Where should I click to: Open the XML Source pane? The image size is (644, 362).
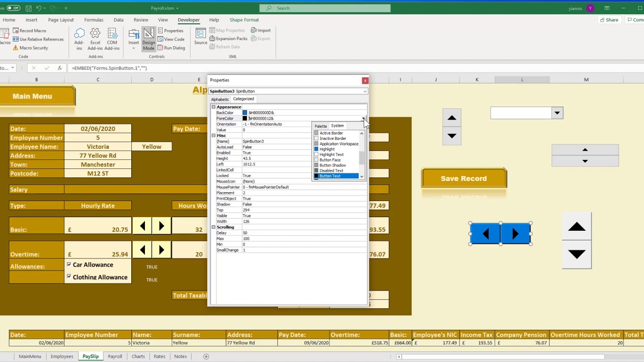[200, 36]
